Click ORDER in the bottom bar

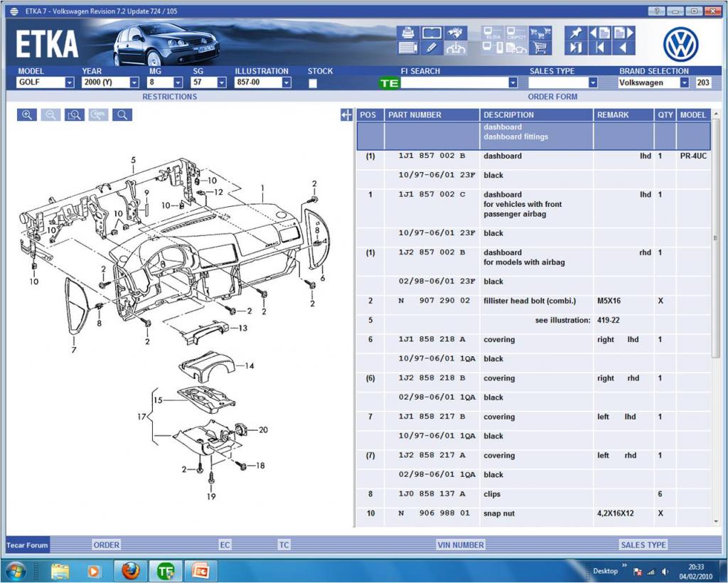[107, 545]
